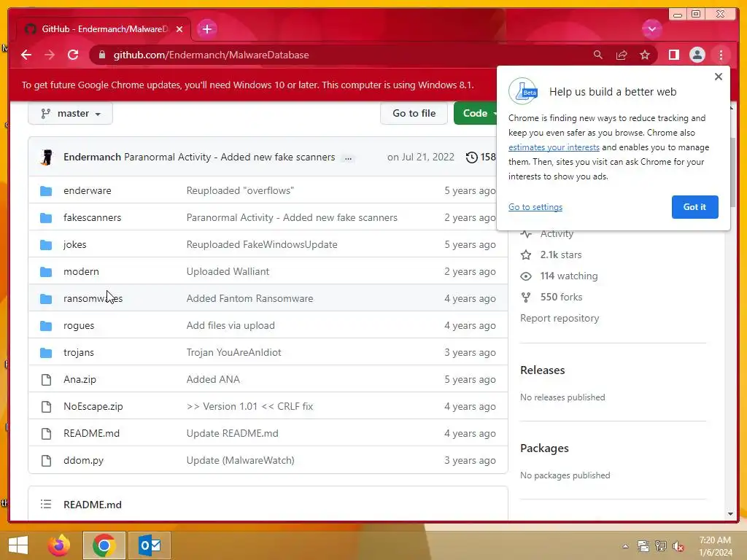Open the rogues folder

[79, 326]
